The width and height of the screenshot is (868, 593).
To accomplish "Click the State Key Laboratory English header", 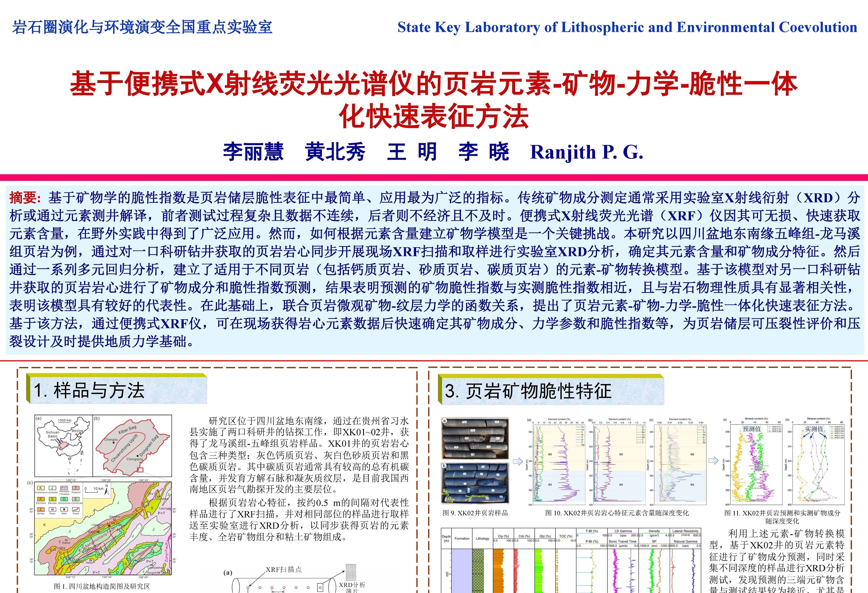I will pos(627,27).
